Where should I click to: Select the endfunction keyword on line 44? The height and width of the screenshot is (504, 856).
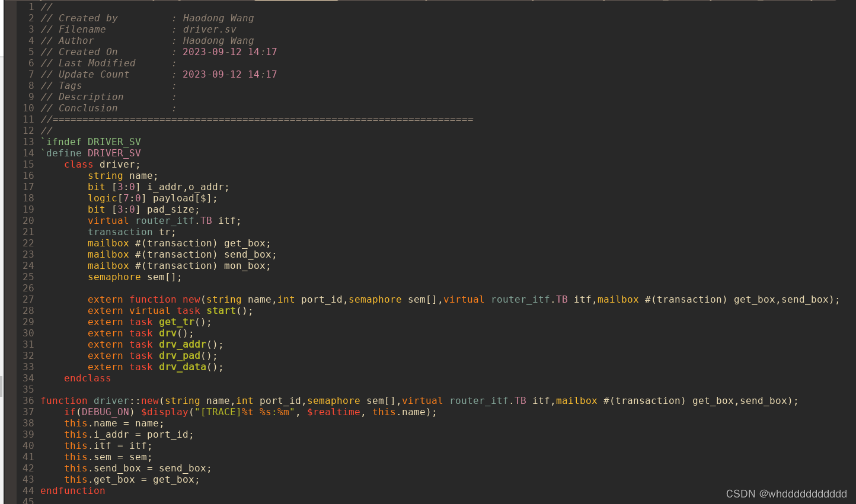[72, 490]
